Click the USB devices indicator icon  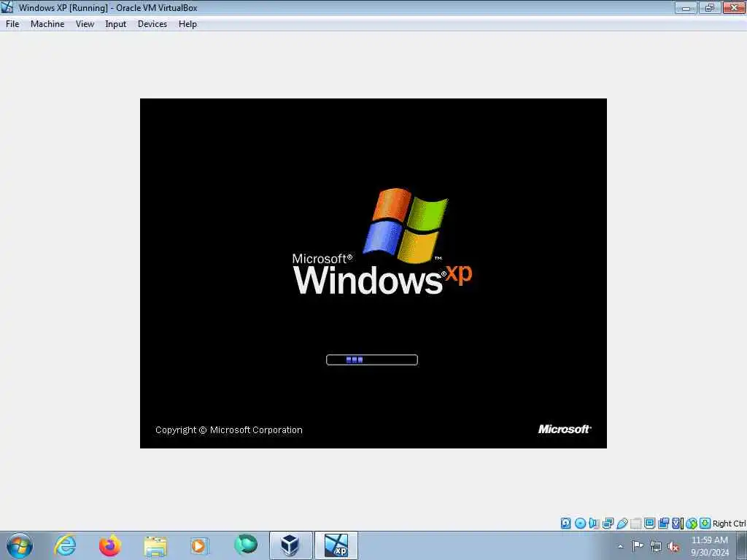coord(622,524)
